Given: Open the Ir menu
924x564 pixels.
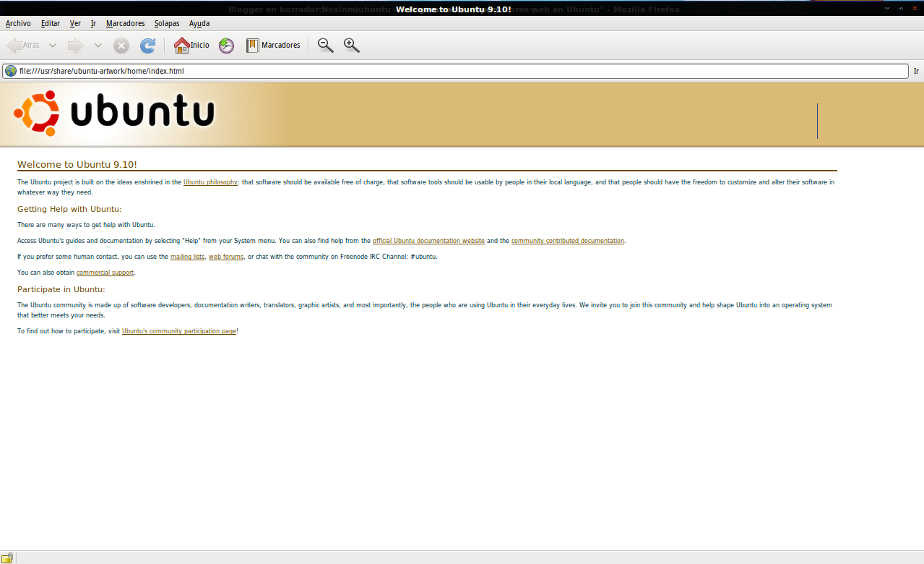Looking at the screenshot, I should (93, 23).
